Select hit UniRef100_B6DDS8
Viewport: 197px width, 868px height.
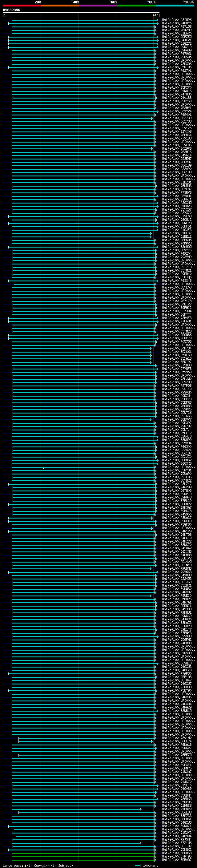[176, 853]
